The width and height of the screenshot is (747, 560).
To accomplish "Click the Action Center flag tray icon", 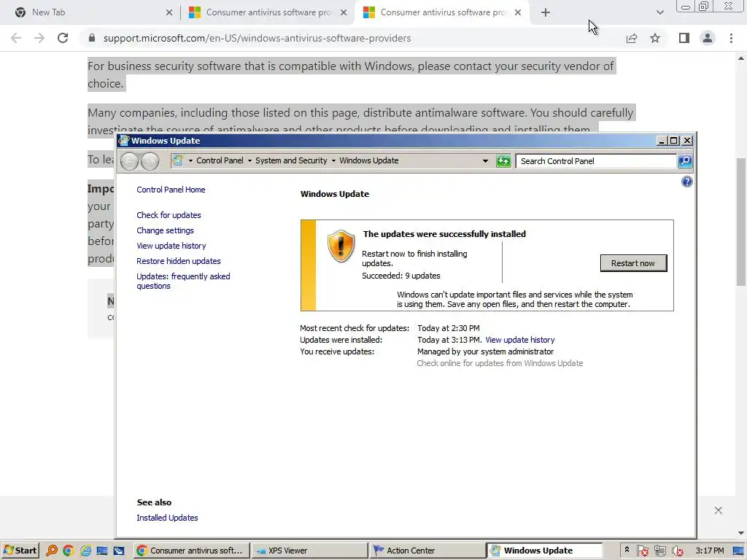I will (x=642, y=551).
